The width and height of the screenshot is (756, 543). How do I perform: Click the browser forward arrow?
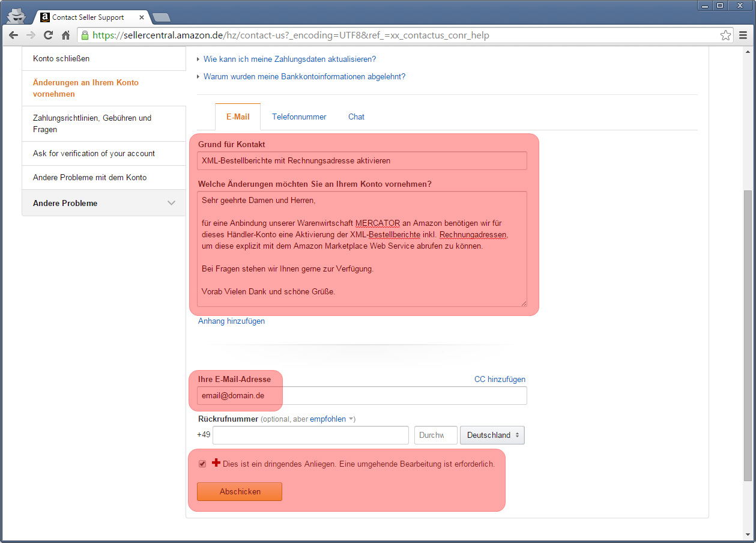pyautogui.click(x=31, y=35)
